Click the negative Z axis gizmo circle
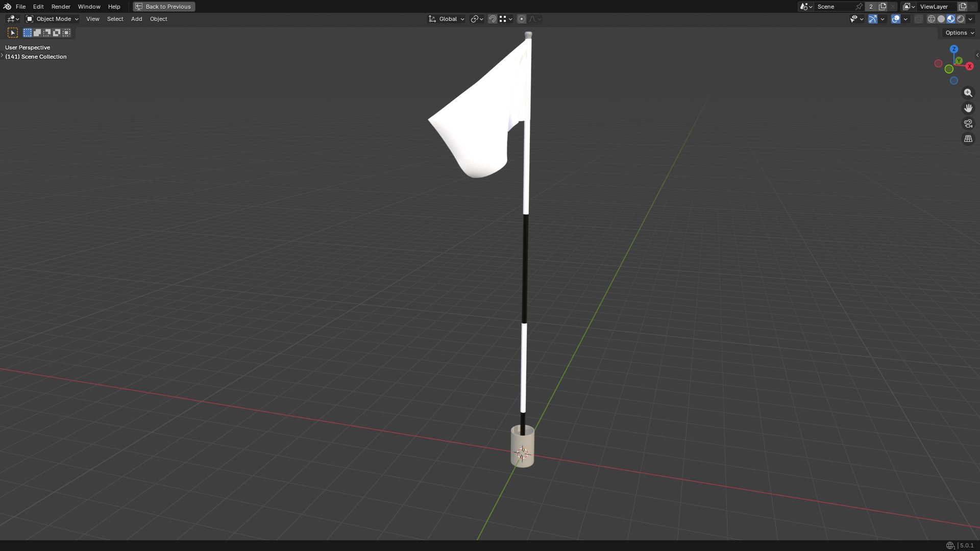 click(x=954, y=81)
